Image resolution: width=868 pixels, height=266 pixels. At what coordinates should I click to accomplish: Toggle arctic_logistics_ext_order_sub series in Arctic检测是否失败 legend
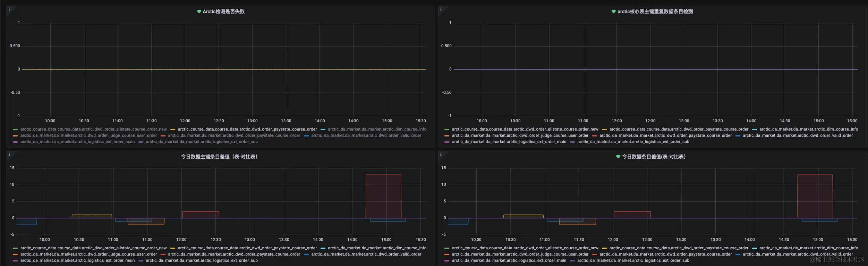[x=202, y=142]
